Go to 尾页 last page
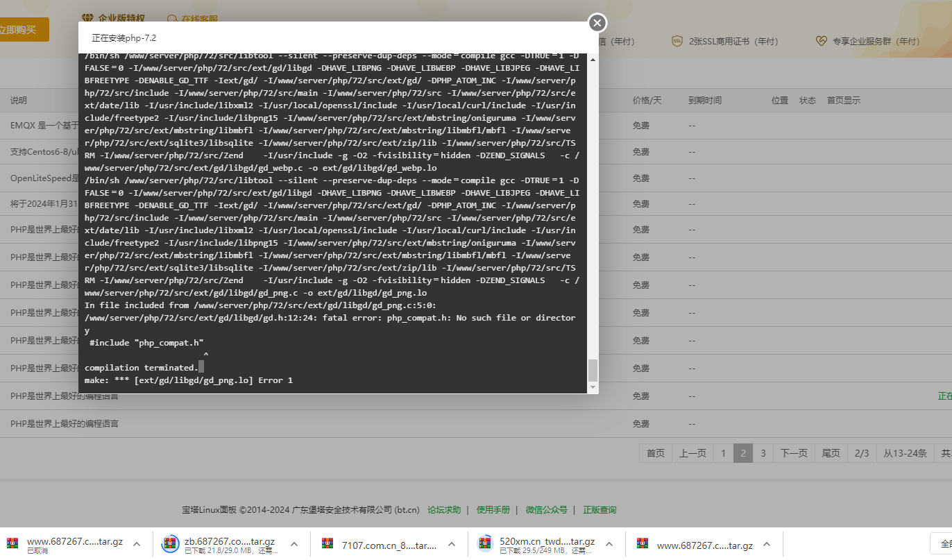Image resolution: width=952 pixels, height=560 pixels. pos(831,453)
